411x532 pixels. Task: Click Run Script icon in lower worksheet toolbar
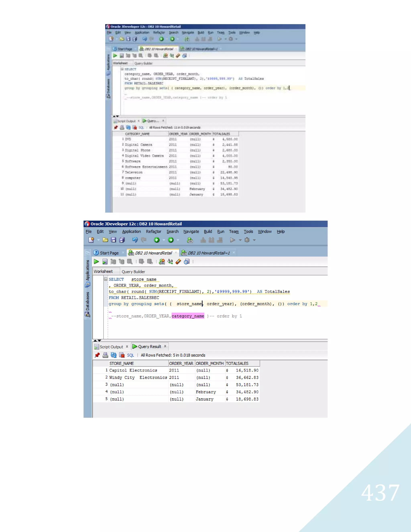click(105, 262)
